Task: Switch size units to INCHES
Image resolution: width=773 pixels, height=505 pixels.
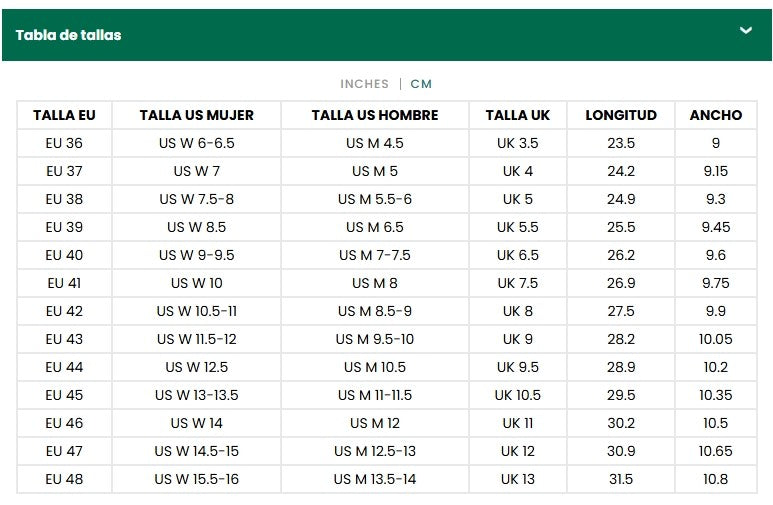Action: [364, 84]
